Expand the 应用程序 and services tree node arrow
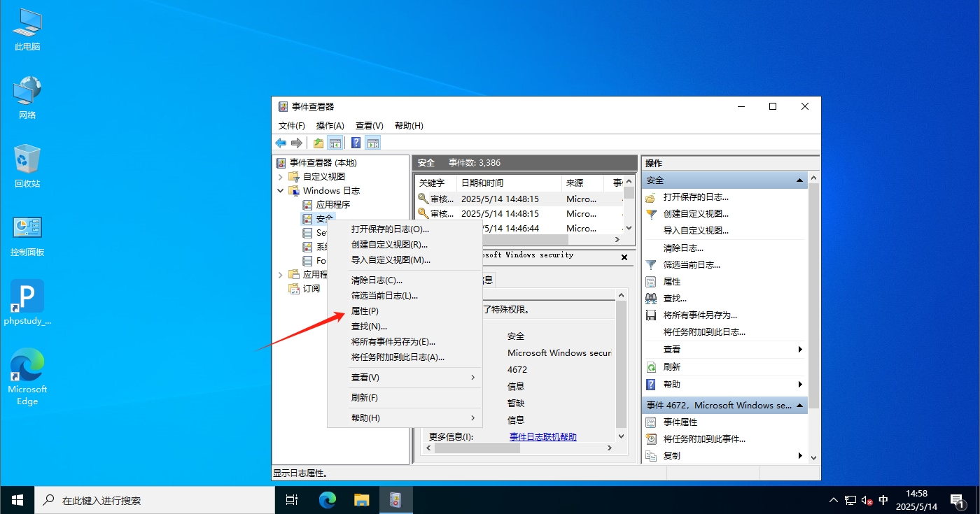This screenshot has height=514, width=980. click(281, 275)
